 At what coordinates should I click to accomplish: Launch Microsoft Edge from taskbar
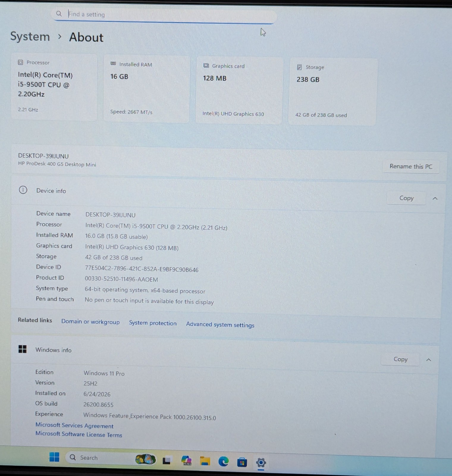[224, 461]
